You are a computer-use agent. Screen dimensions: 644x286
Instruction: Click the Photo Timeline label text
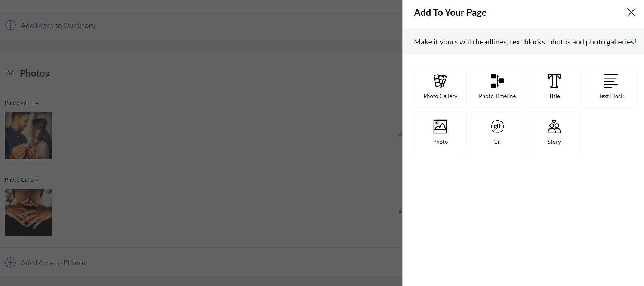coord(497,96)
